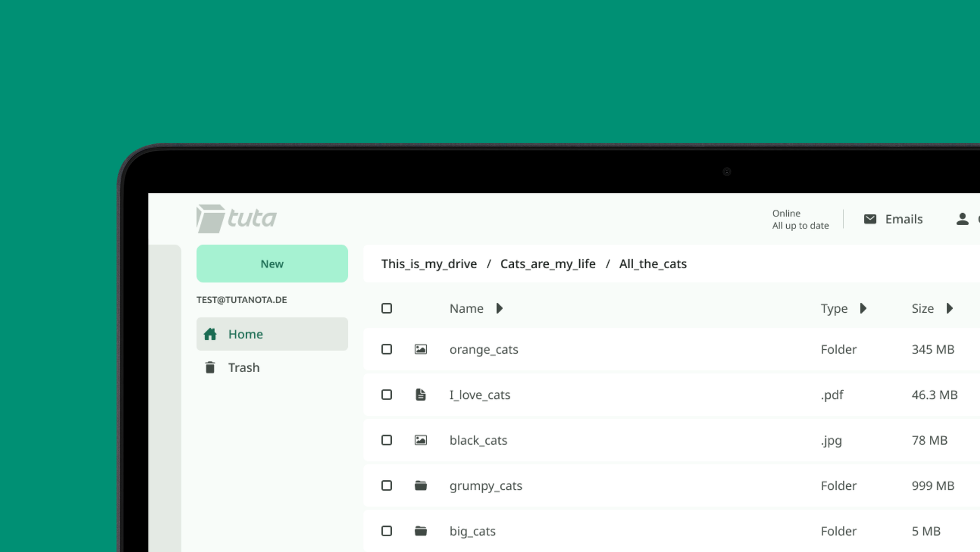980x552 pixels.
Task: Sort files using the Name arrow
Action: pyautogui.click(x=500, y=308)
